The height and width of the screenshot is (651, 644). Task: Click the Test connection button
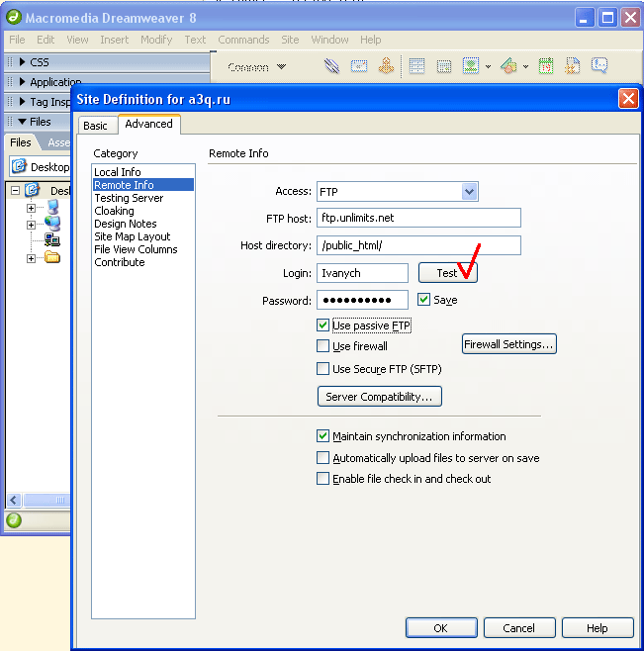[x=447, y=273]
